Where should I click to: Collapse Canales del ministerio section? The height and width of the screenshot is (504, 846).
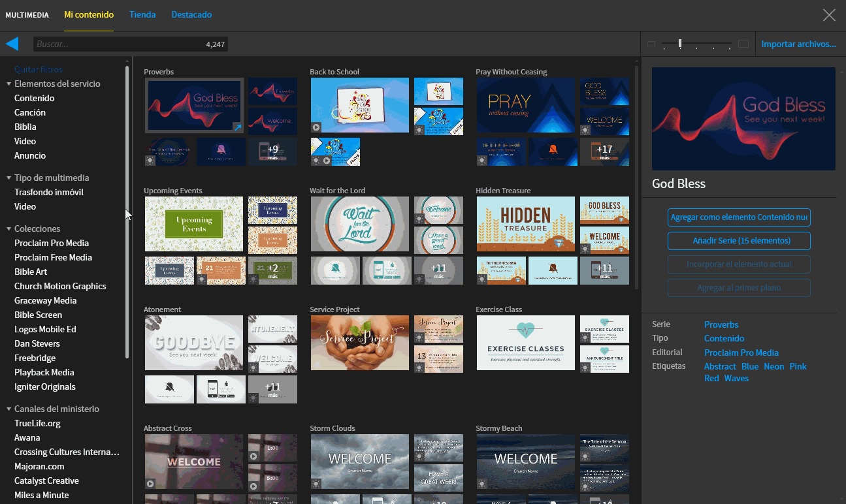tap(8, 409)
